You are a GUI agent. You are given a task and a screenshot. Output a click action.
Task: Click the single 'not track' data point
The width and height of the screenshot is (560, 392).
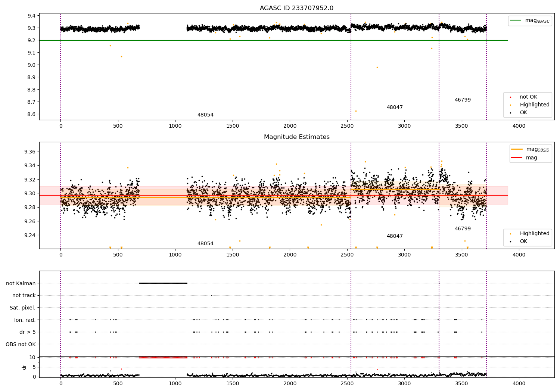tap(212, 295)
